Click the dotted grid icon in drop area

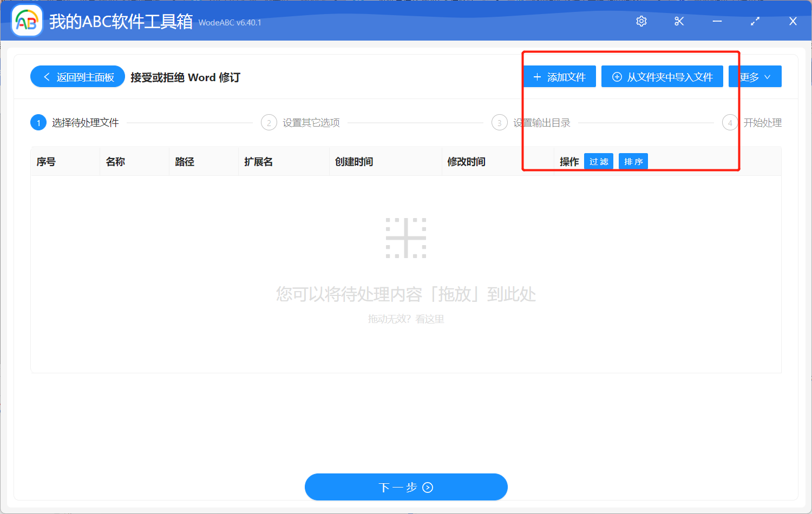(x=406, y=238)
